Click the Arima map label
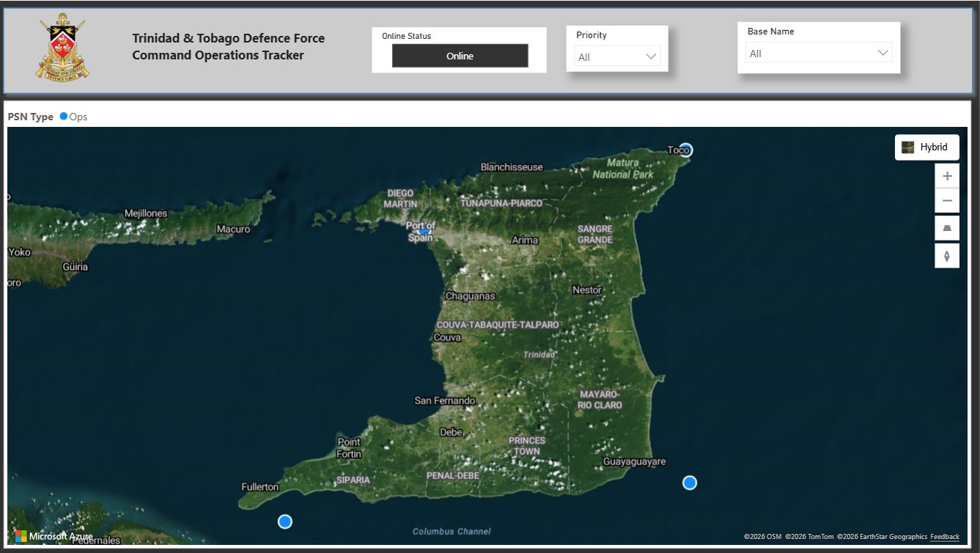The height and width of the screenshot is (553, 980). click(x=525, y=240)
